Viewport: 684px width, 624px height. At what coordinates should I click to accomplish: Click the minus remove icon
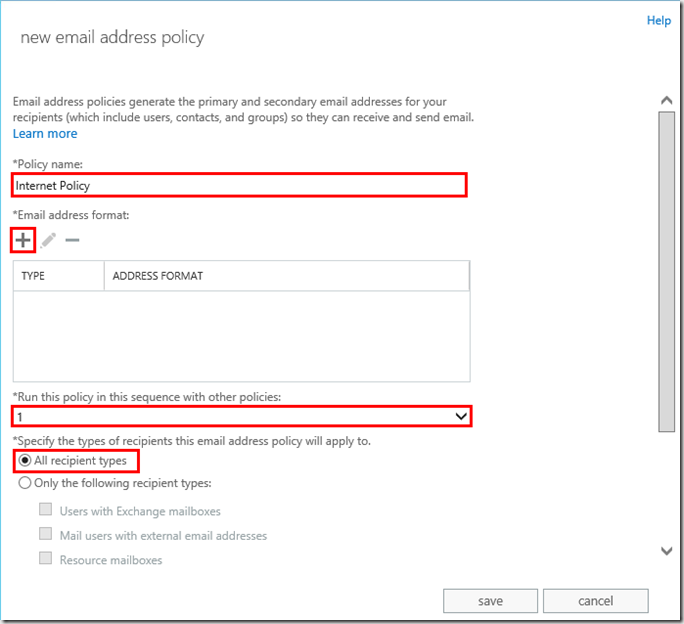[x=72, y=240]
